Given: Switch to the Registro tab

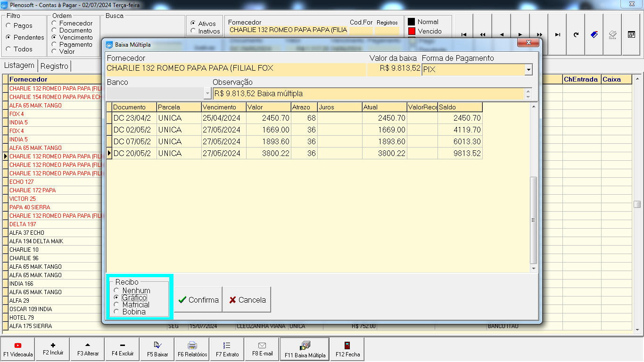Looking at the screenshot, I should click(55, 66).
